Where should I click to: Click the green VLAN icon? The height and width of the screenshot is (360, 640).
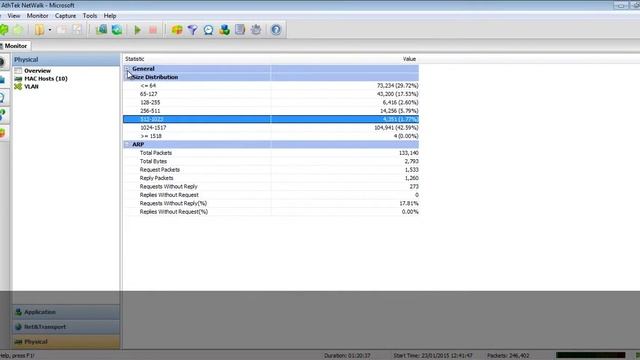click(x=18, y=87)
